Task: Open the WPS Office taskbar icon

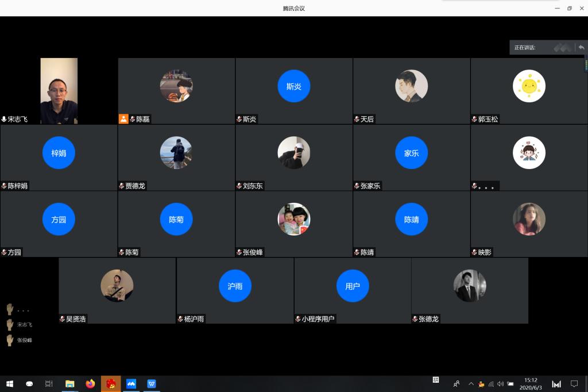Action: coord(152,383)
